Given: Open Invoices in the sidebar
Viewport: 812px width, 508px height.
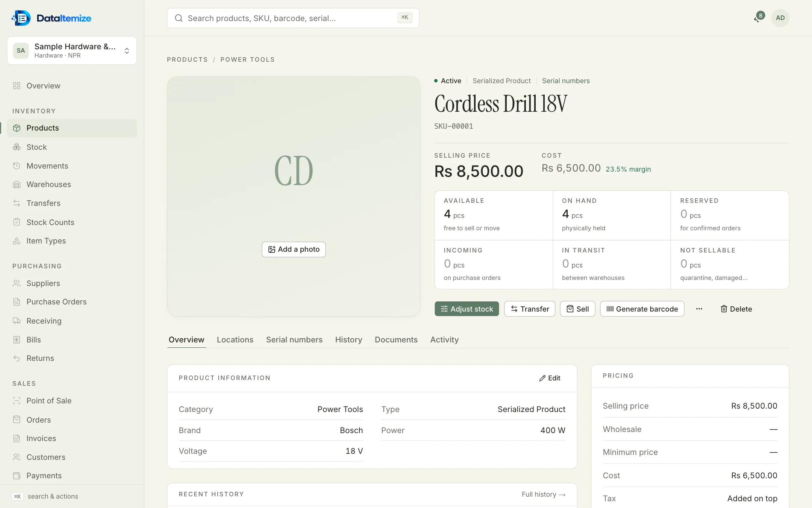Looking at the screenshot, I should [71, 438].
